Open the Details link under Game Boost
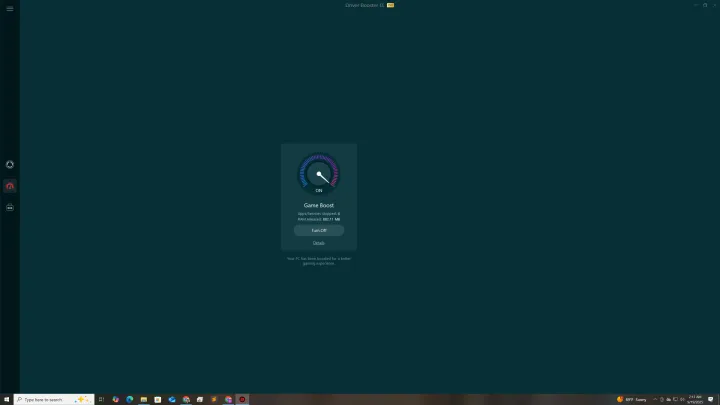 (x=319, y=243)
